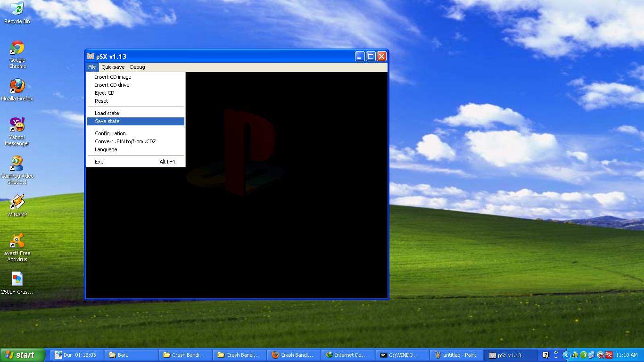This screenshot has height=362, width=644.
Task: Click the green circular tray icon
Action: tap(584, 355)
